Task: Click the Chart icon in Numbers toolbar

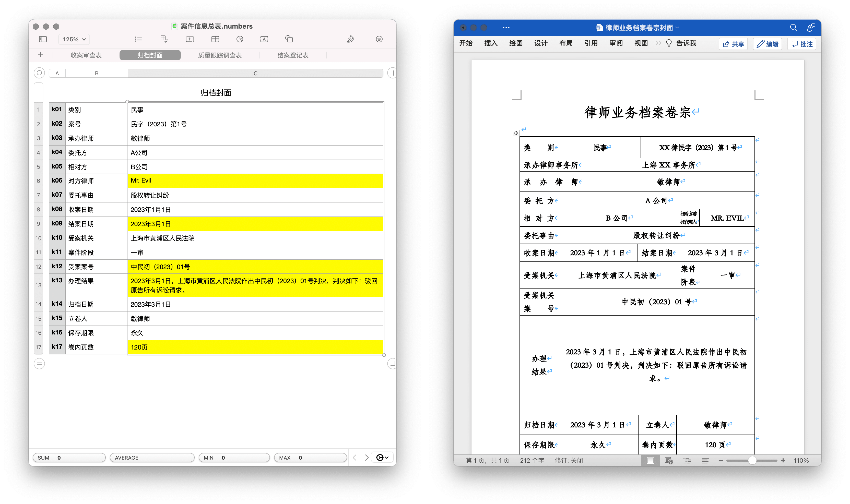Action: tap(240, 39)
